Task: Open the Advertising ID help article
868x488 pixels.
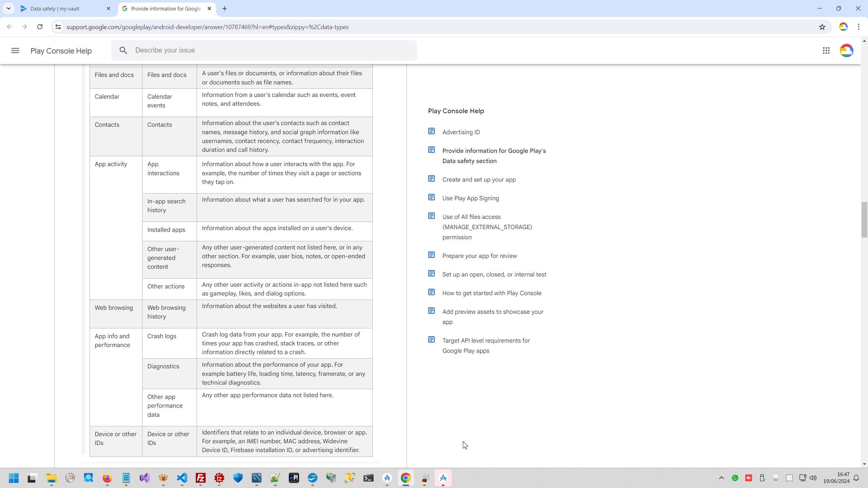Action: point(461,132)
